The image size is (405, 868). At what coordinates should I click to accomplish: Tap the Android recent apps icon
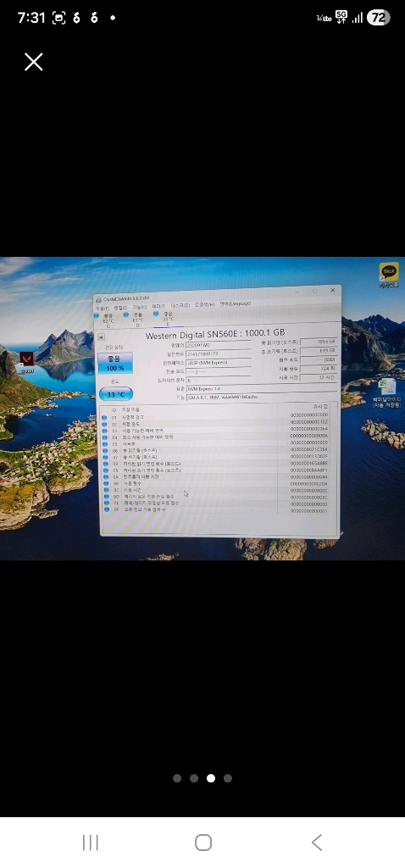coord(90,843)
